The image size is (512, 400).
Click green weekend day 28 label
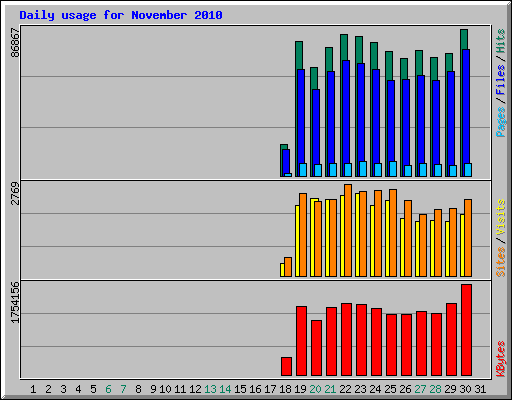click(435, 389)
